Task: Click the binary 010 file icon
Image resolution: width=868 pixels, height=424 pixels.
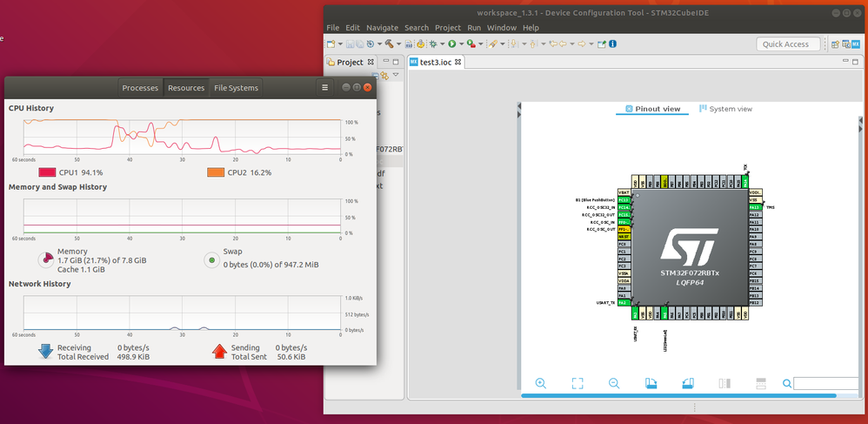Action: pos(409,44)
